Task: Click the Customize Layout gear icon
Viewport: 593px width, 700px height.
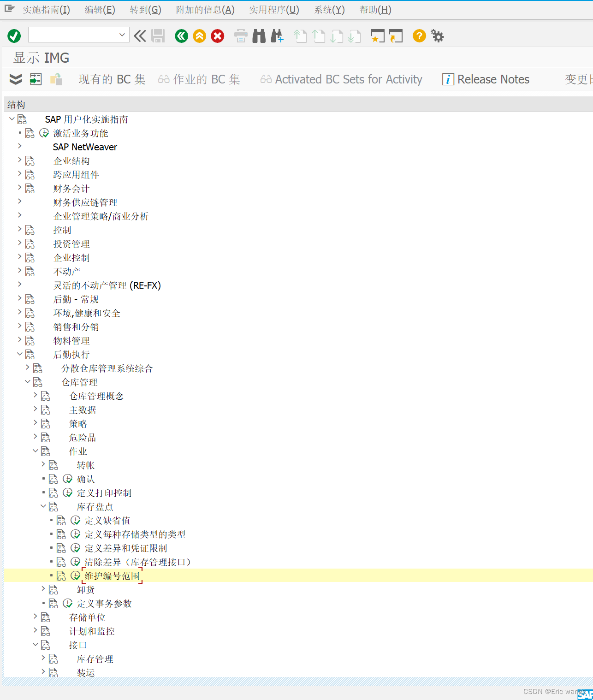Action: click(x=437, y=36)
